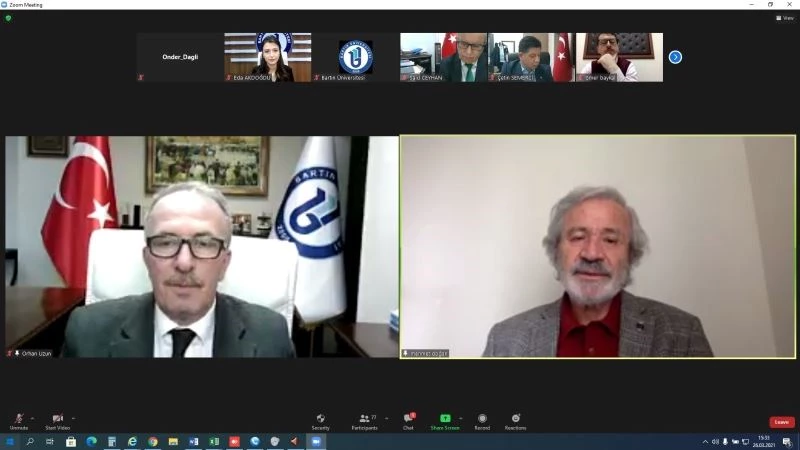The width and height of the screenshot is (800, 450).
Task: Expand audio options arrow beside Unmute
Action: (x=33, y=418)
